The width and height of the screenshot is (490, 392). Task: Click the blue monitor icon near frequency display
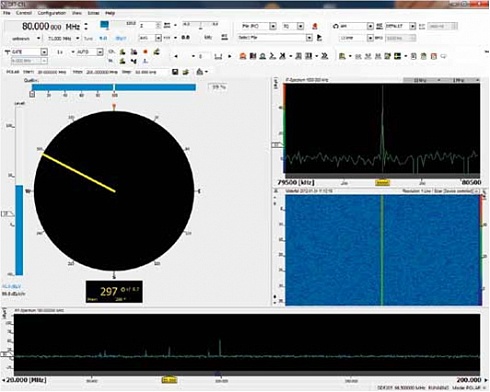click(104, 25)
